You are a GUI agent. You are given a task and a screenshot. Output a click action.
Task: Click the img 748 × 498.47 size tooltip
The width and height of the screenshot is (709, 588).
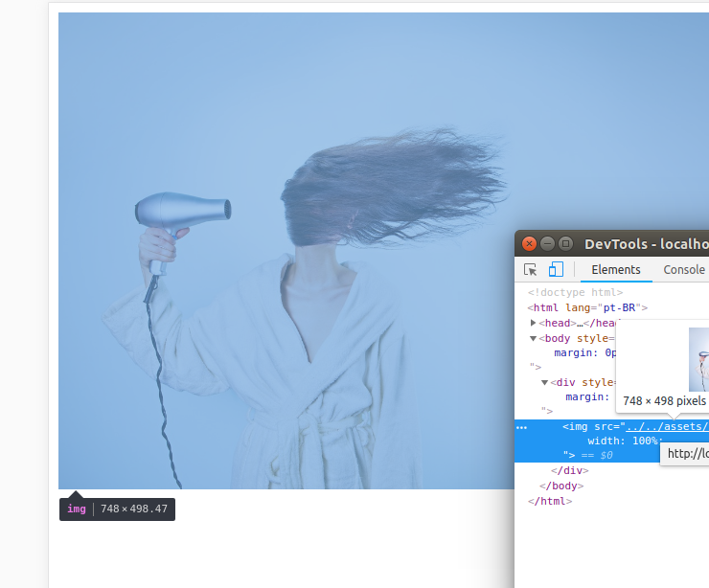point(117,509)
